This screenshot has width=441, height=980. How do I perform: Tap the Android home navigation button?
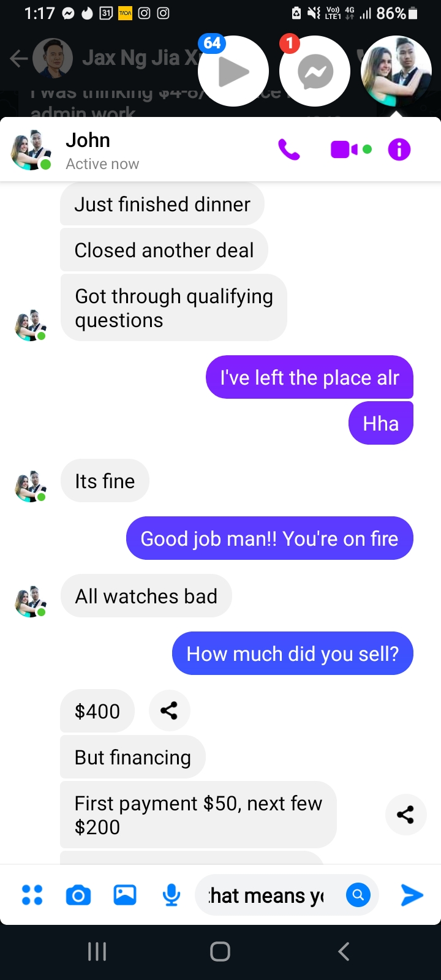click(221, 951)
